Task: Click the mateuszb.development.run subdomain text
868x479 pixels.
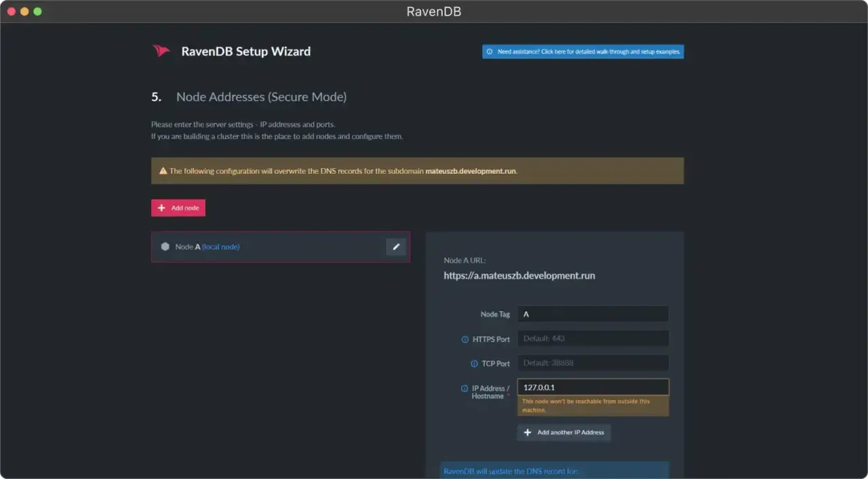Action: [x=471, y=171]
